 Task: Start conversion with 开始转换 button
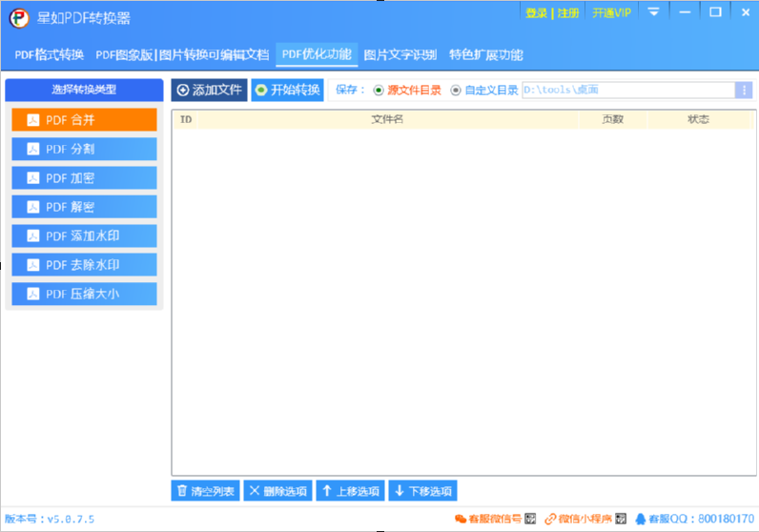tap(287, 91)
